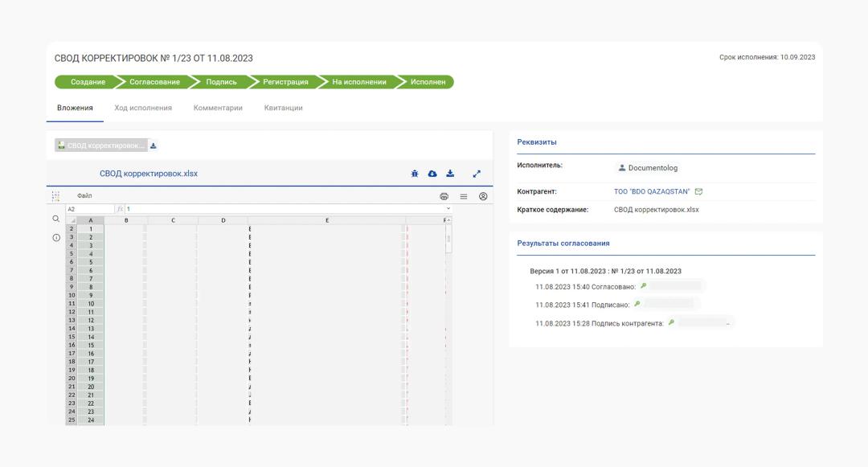Click the mail icon beside ТОО "BDO QAZAQSTAN"

(x=698, y=191)
